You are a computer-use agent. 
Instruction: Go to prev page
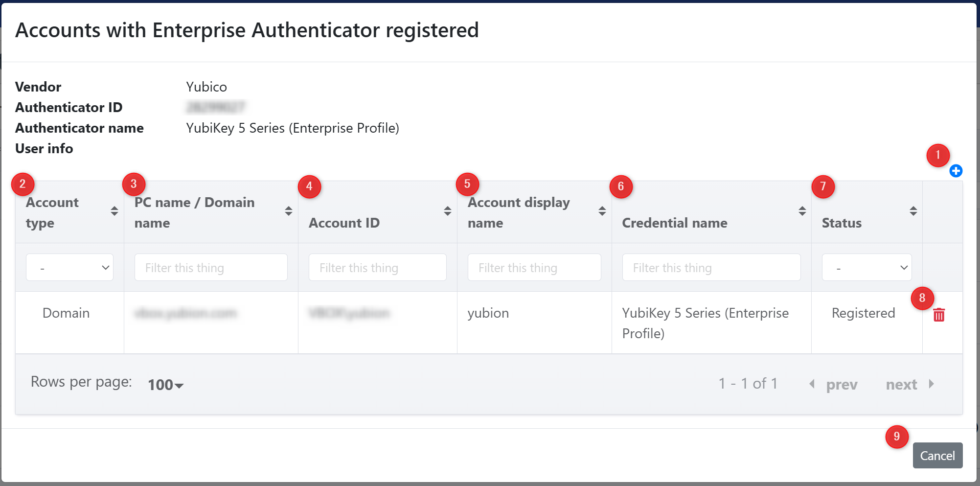[x=834, y=385]
